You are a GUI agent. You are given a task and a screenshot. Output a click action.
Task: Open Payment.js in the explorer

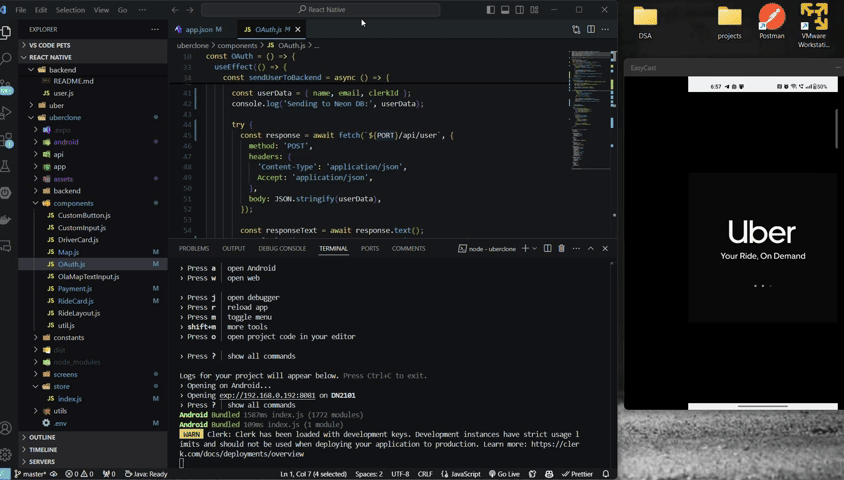pyautogui.click(x=75, y=288)
